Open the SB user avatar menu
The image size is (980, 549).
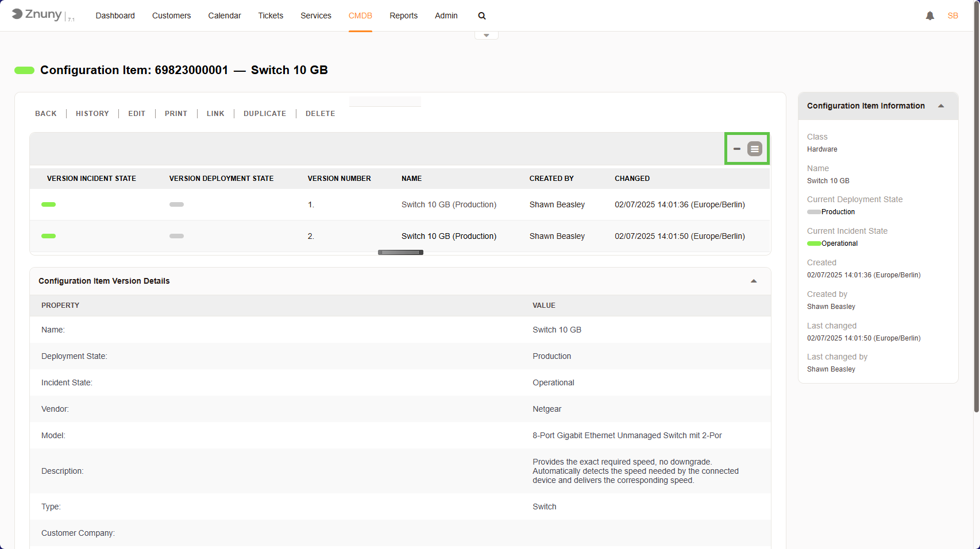pyautogui.click(x=953, y=16)
